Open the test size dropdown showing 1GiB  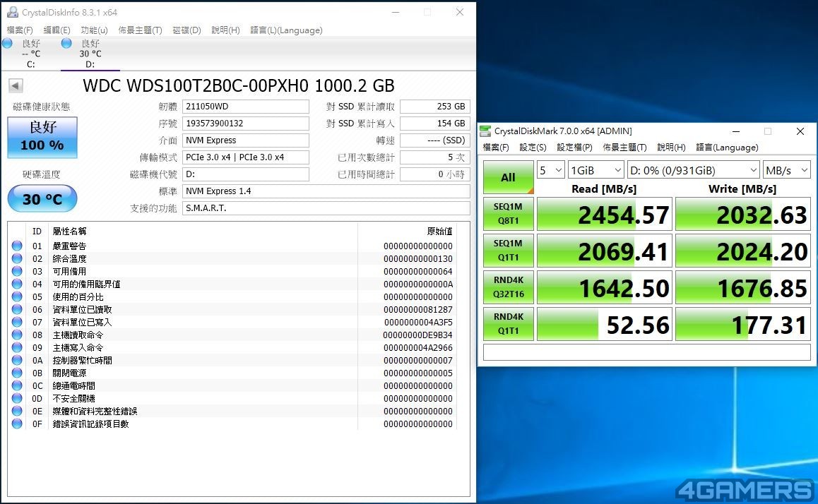click(x=595, y=170)
